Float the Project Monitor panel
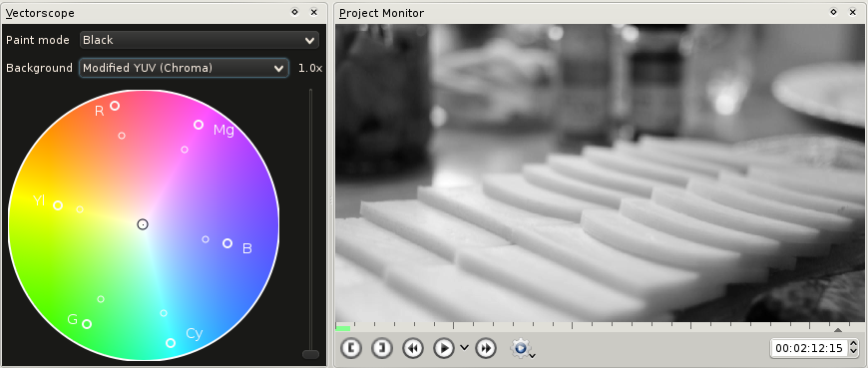Screen dimensions: 868x368 (834, 12)
